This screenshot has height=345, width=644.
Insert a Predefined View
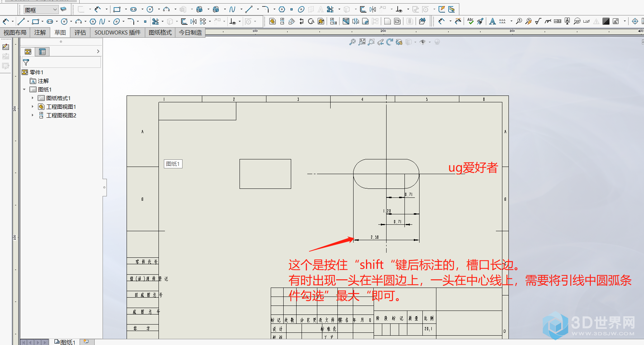(397, 22)
